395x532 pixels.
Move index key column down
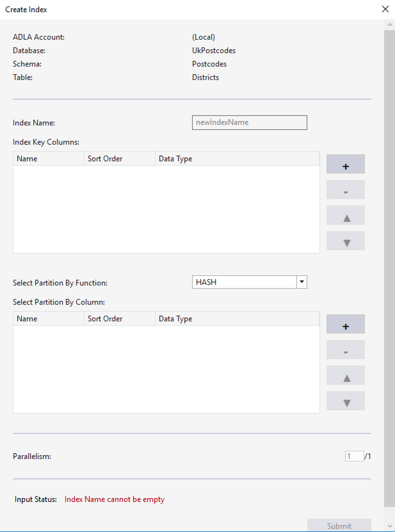tap(345, 241)
